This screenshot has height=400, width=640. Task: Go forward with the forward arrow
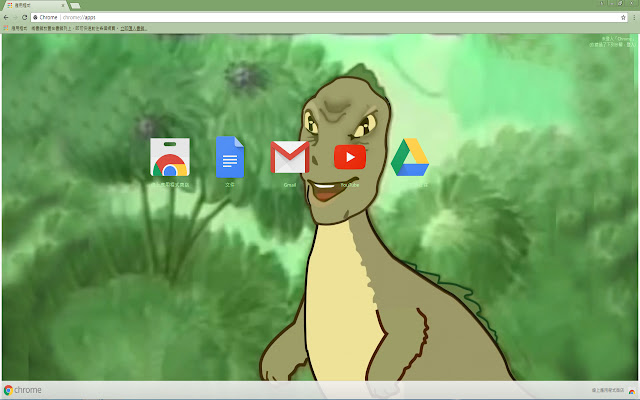15,18
